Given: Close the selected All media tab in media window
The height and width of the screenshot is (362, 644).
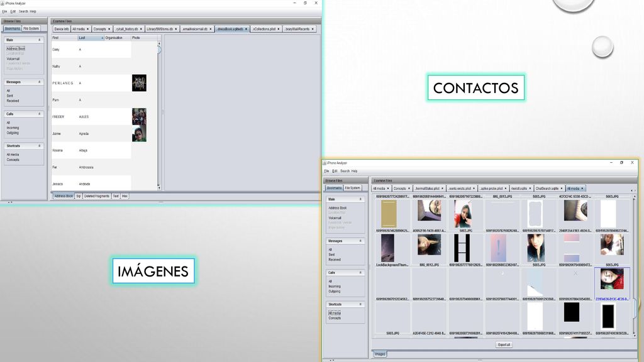Looking at the screenshot, I should click(582, 189).
